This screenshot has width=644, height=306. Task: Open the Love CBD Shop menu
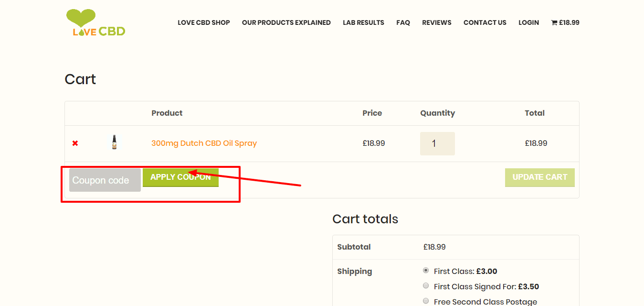pos(204,22)
